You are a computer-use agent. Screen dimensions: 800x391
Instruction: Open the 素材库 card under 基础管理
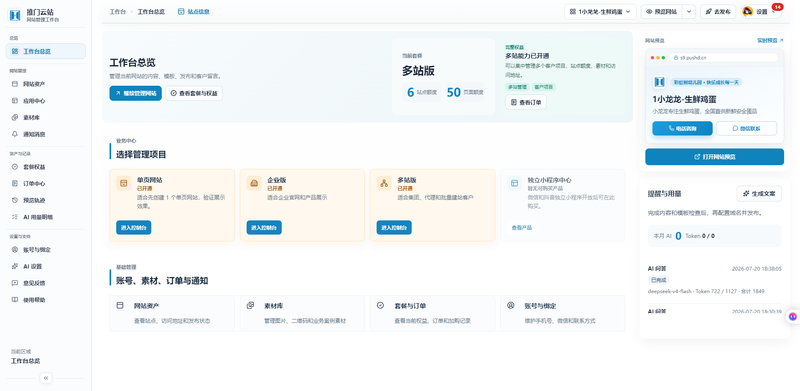pyautogui.click(x=303, y=313)
